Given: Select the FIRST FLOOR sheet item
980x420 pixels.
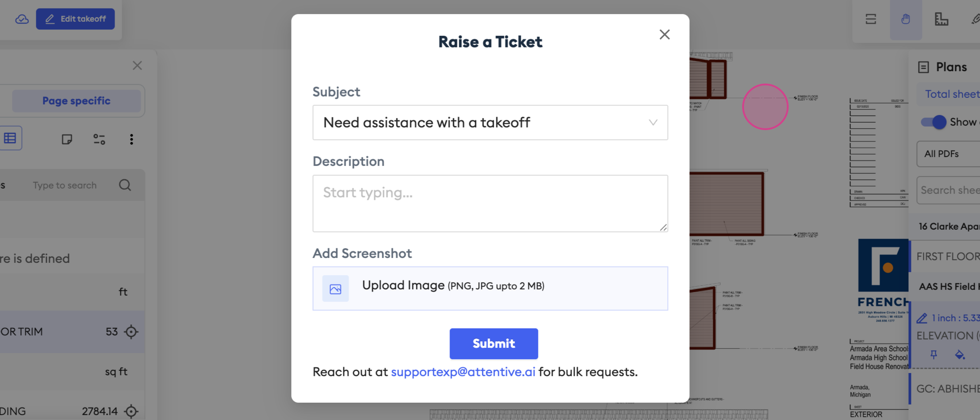Looking at the screenshot, I should (947, 256).
